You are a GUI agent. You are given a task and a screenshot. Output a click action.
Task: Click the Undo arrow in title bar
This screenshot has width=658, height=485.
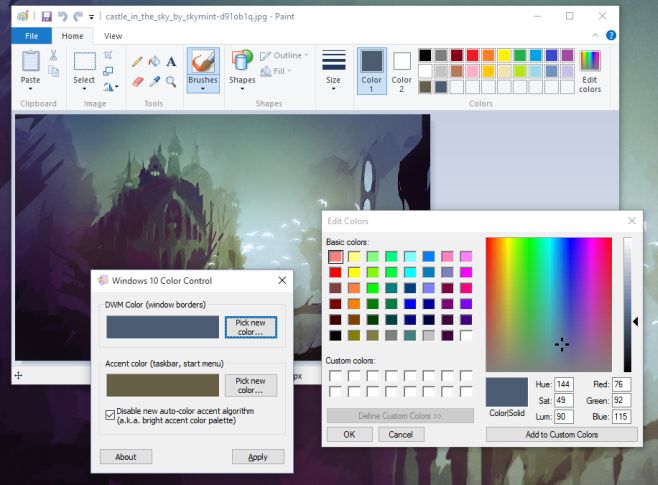click(x=63, y=16)
